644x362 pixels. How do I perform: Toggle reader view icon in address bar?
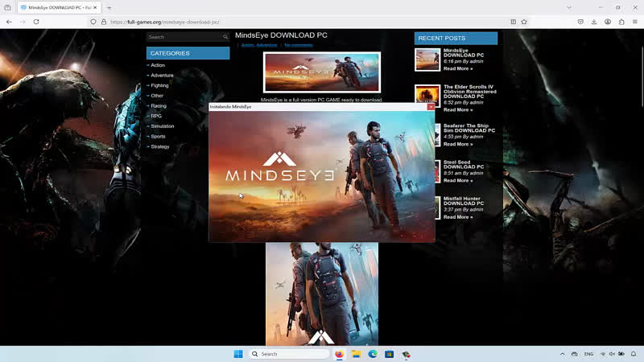[514, 22]
